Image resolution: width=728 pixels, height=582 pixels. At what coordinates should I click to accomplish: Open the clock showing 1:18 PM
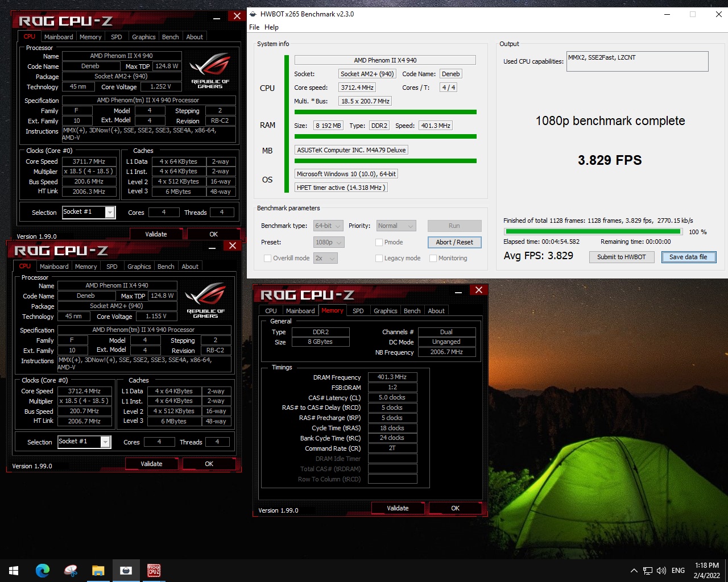coord(707,571)
